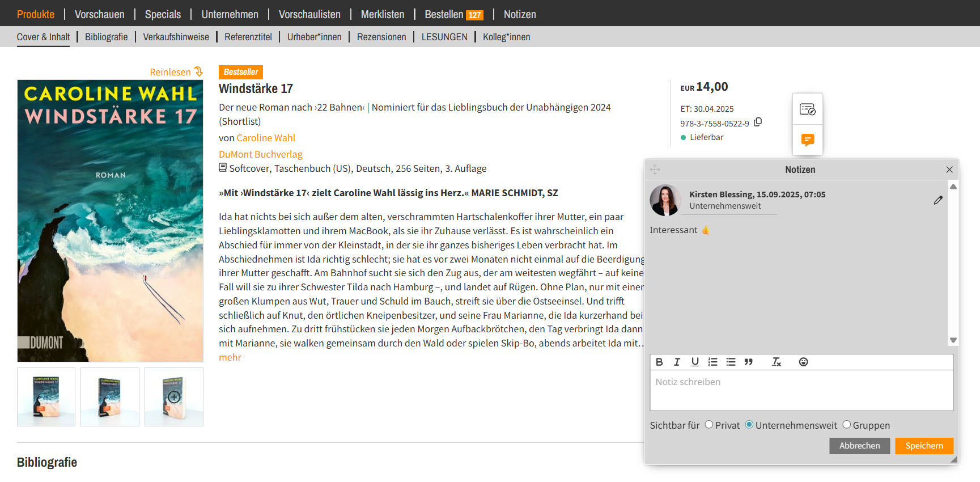This screenshot has height=482, width=980.
Task: Open the Vorschauen menu
Action: pos(100,14)
